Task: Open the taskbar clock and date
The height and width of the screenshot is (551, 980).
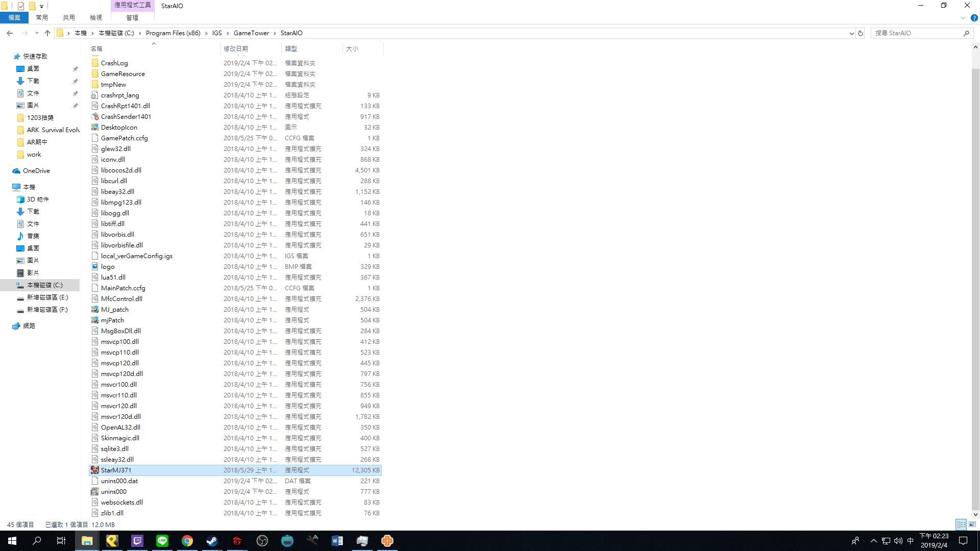Action: 934,541
